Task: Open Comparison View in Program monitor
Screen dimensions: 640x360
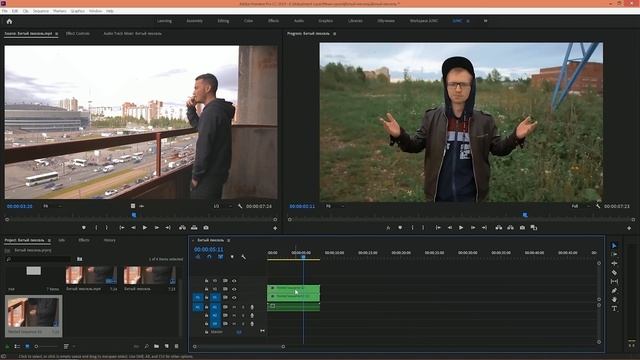Action: coord(533,228)
